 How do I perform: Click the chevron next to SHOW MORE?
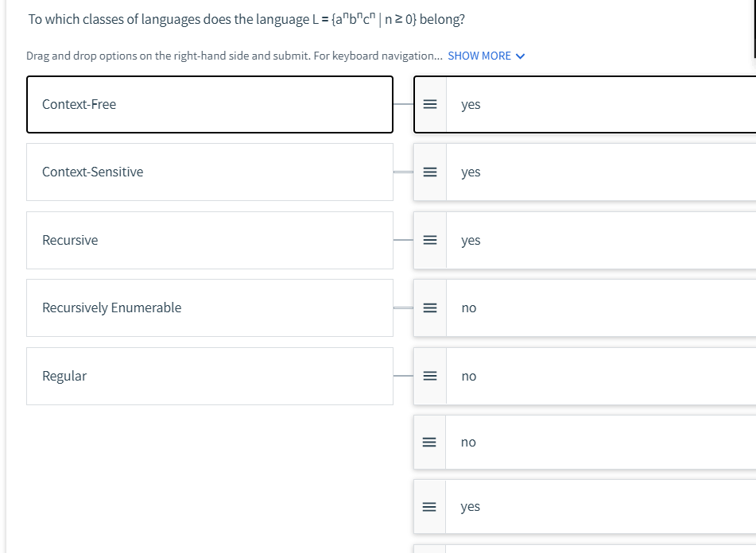pos(521,56)
